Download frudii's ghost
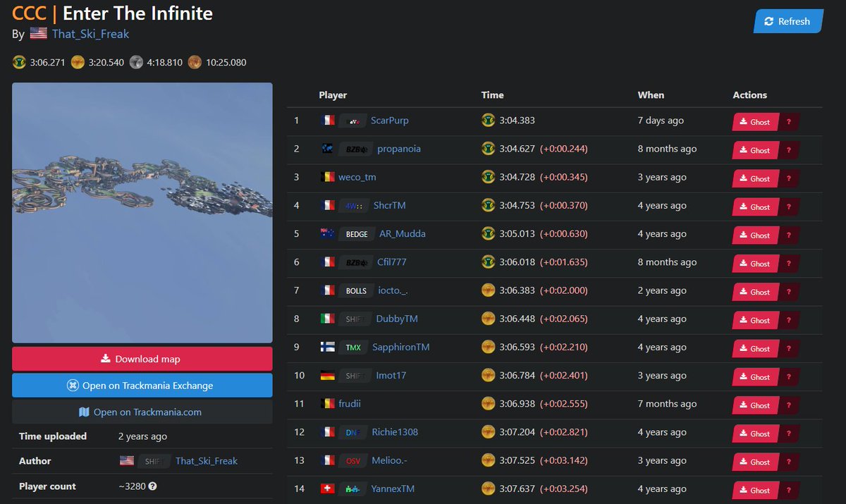 [x=754, y=405]
